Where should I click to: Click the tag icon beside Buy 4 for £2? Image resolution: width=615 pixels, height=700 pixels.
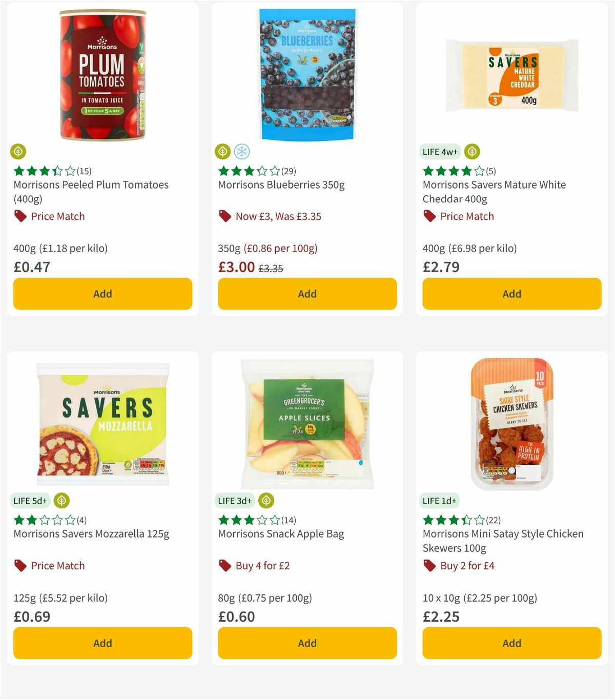(x=224, y=566)
